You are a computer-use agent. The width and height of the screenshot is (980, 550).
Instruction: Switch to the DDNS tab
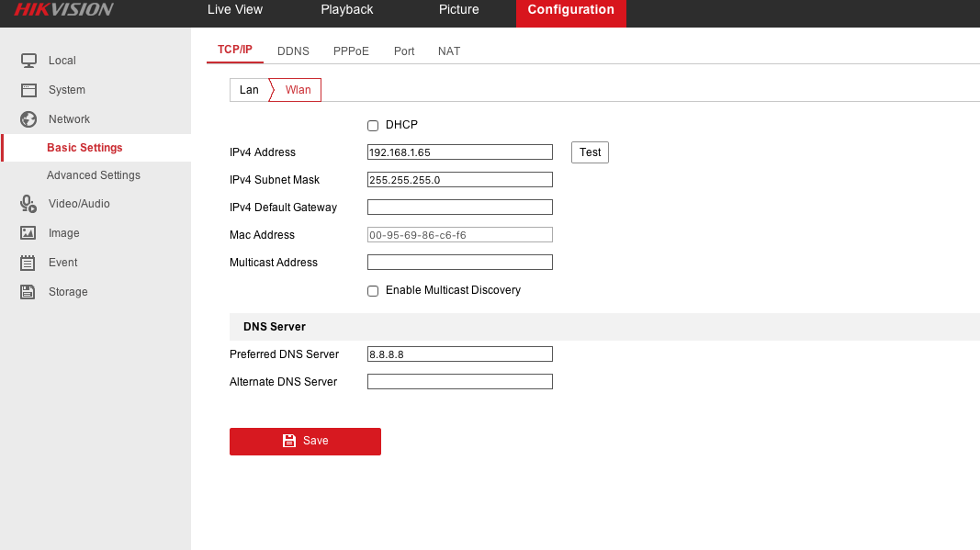click(293, 51)
